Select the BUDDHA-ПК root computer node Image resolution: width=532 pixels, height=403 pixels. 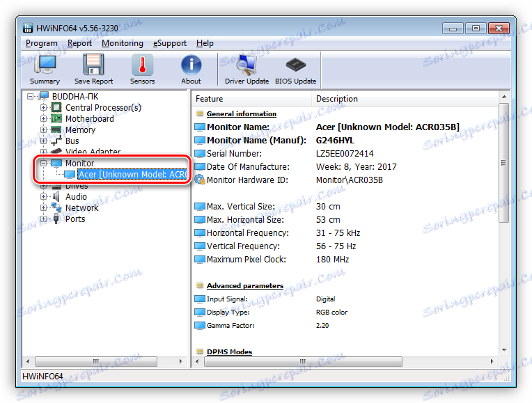[75, 96]
